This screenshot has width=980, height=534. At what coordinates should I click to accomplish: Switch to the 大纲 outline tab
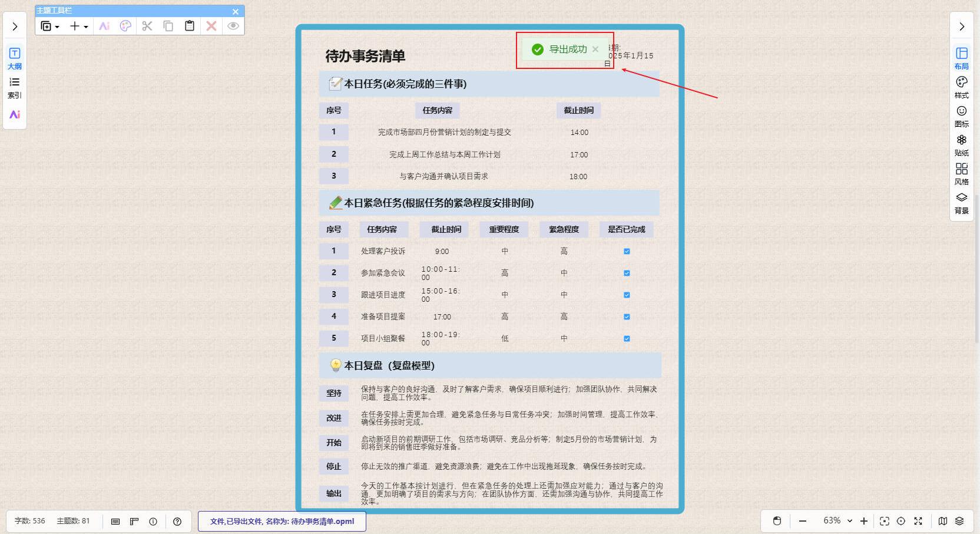pos(15,58)
